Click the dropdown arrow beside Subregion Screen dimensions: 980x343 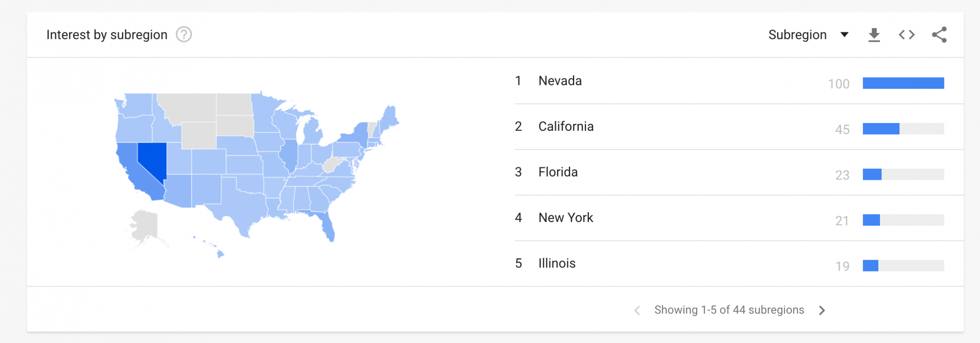click(845, 35)
